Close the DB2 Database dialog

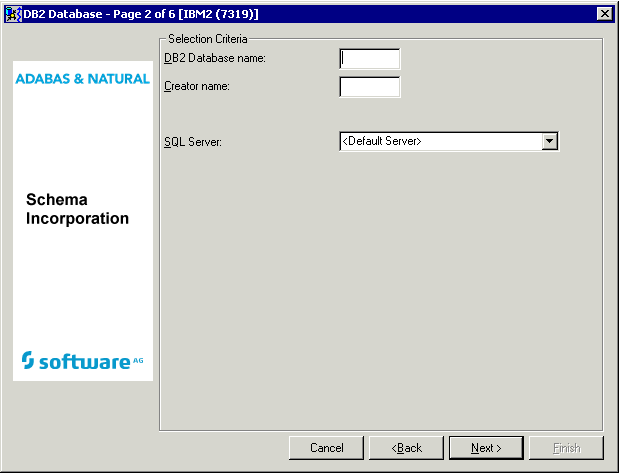pos(604,13)
